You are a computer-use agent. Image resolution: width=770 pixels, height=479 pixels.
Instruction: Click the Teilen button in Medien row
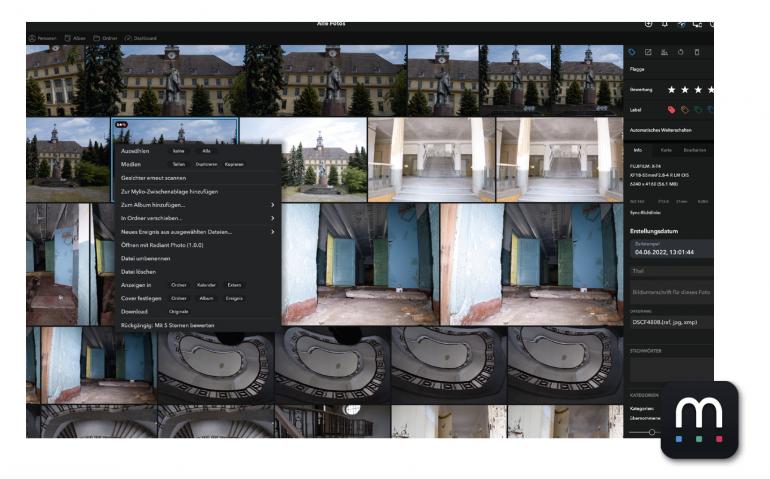(x=179, y=165)
